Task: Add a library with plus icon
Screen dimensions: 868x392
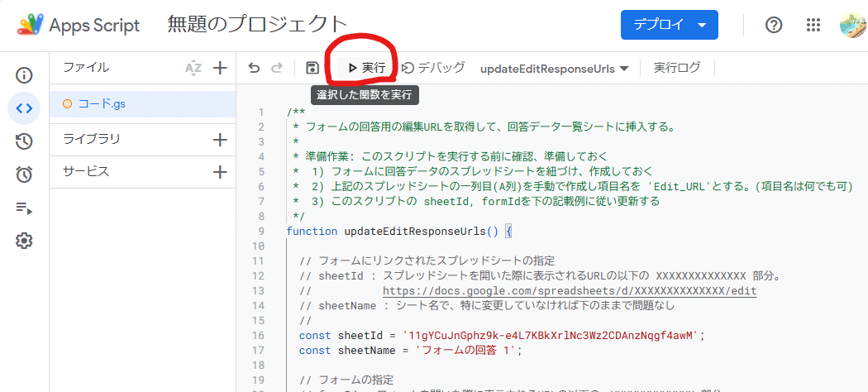Action: point(221,140)
